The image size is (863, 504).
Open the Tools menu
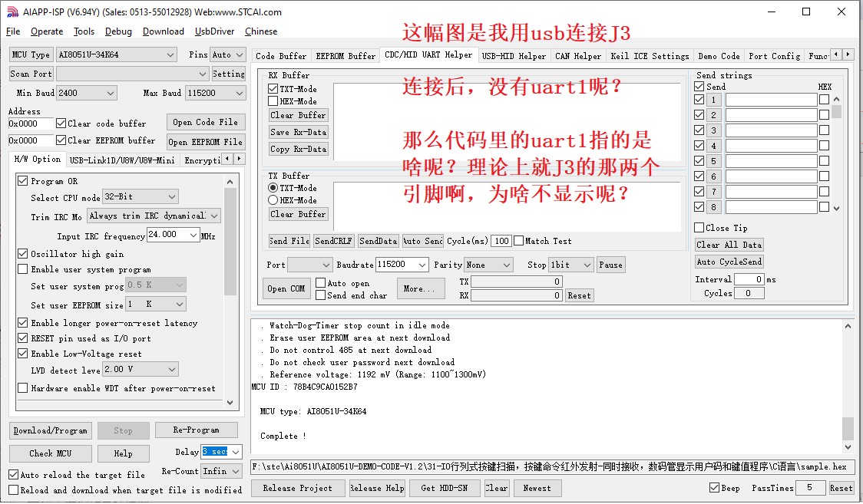(x=84, y=31)
